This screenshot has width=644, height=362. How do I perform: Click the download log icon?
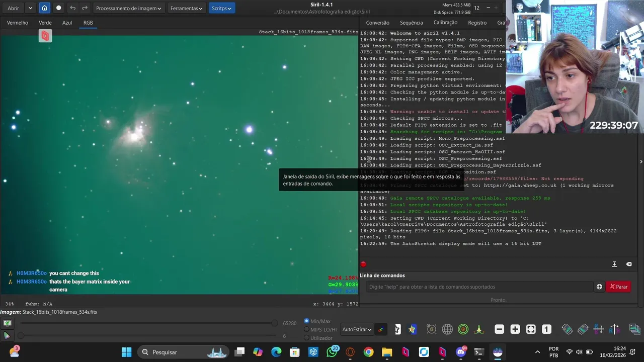pyautogui.click(x=614, y=264)
